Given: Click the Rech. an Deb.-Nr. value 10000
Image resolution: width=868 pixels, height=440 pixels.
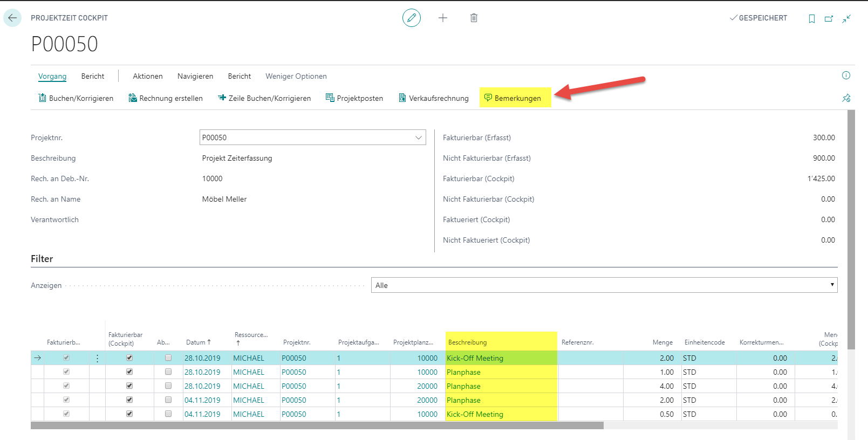Looking at the screenshot, I should click(x=213, y=178).
